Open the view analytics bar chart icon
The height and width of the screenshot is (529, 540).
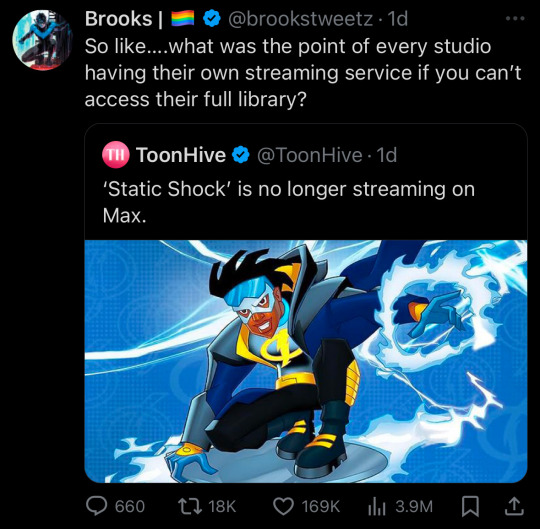coord(376,507)
